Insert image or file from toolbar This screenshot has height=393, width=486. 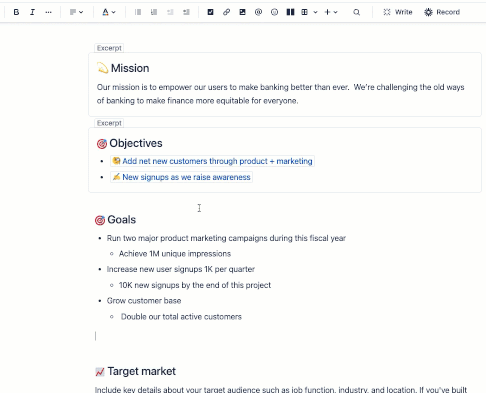click(242, 12)
